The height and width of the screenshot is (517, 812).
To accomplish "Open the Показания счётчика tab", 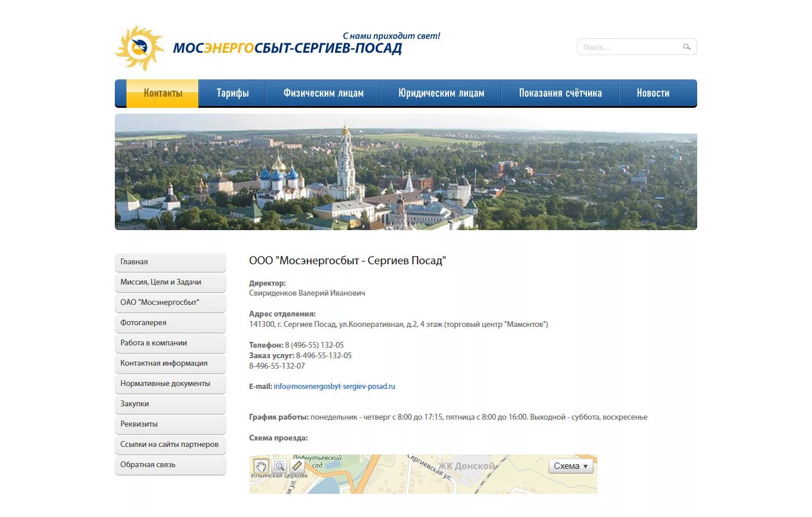I will [560, 93].
